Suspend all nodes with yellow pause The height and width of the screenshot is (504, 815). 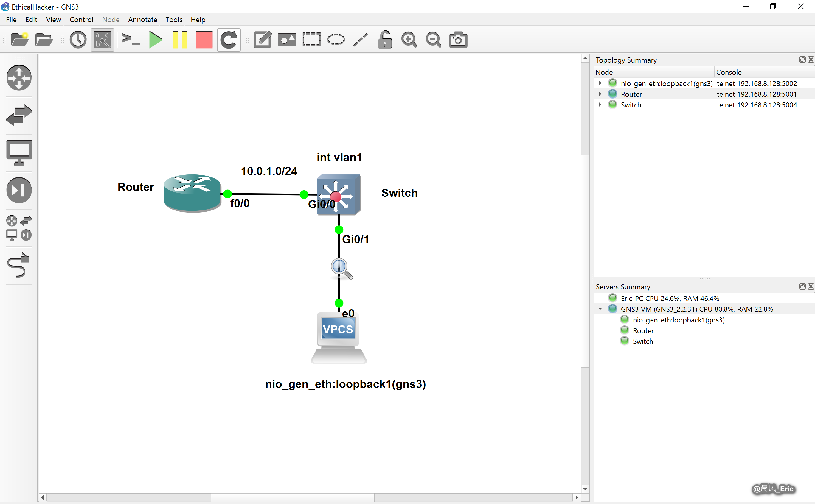pyautogui.click(x=180, y=40)
